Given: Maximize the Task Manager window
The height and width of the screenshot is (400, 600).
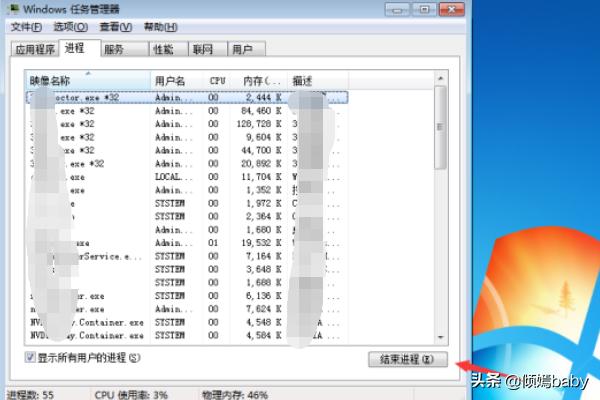Looking at the screenshot, I should (424, 9).
